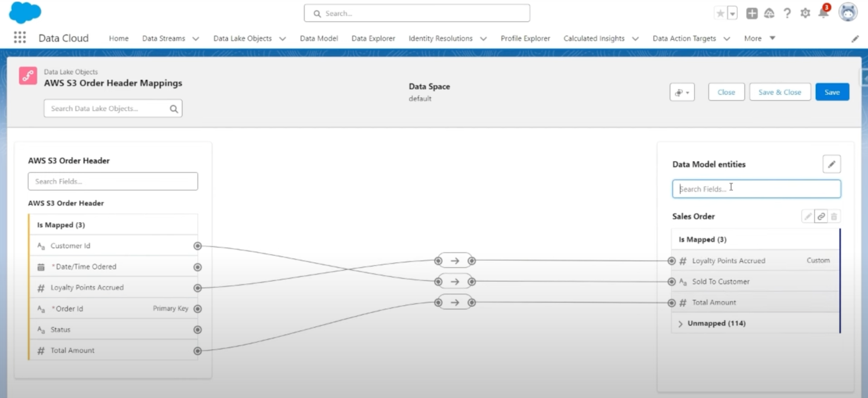
Task: Click the favorites star icon
Action: coord(720,14)
